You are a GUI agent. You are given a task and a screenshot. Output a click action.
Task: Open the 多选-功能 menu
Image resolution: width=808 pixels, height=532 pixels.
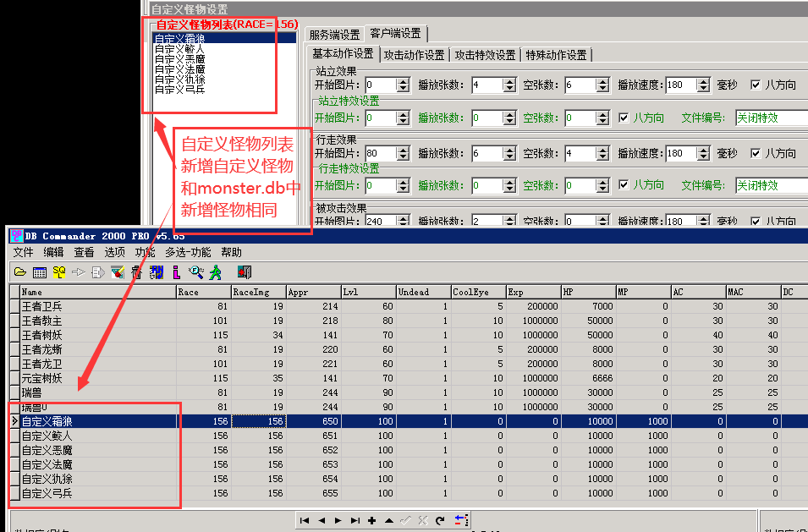point(188,252)
